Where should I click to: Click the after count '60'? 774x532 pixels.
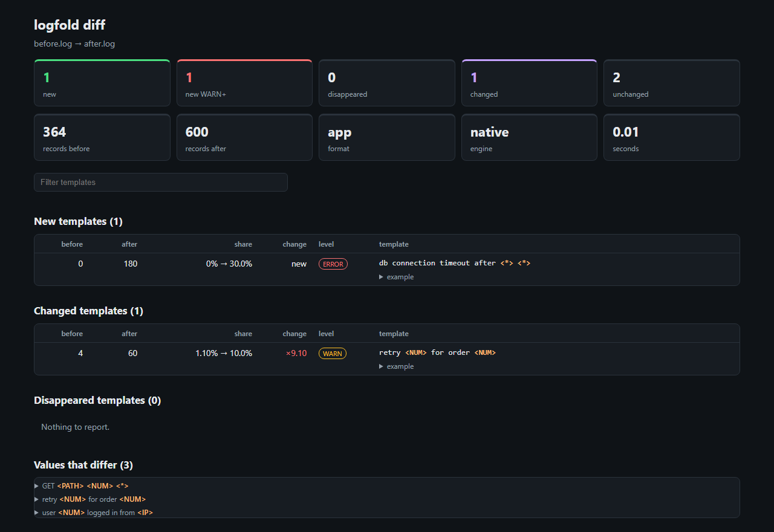(x=132, y=353)
